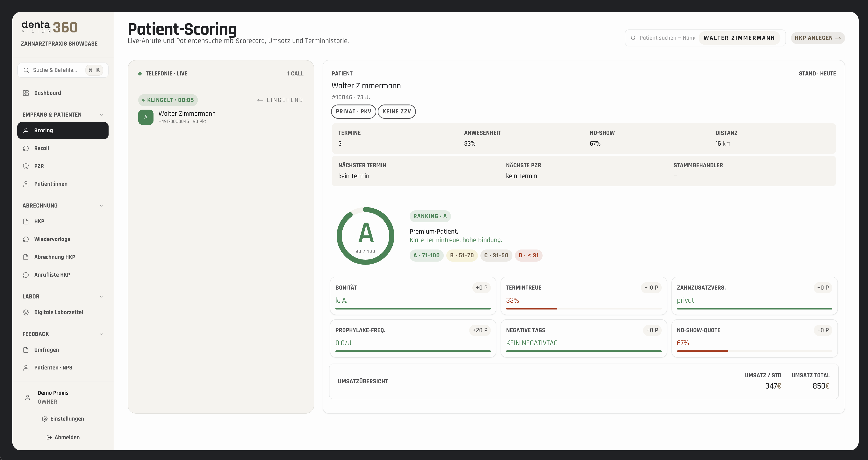
Task: Open Einstellungen via the gear icon
Action: (45, 419)
